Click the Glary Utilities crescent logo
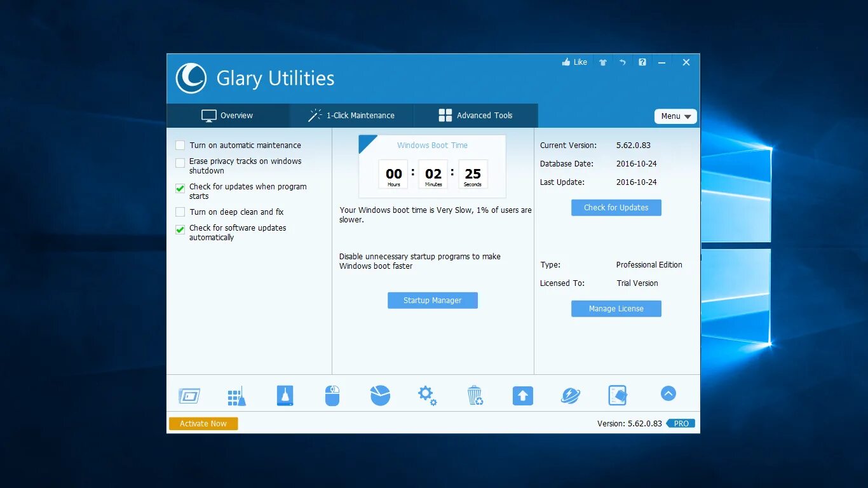Viewport: 868px width, 488px height. coord(191,78)
